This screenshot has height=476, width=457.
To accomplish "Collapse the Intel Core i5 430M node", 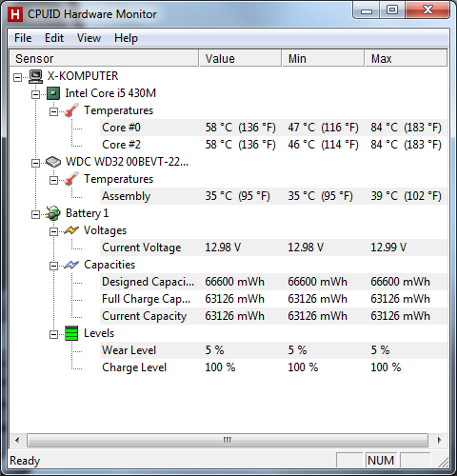I will [36, 94].
